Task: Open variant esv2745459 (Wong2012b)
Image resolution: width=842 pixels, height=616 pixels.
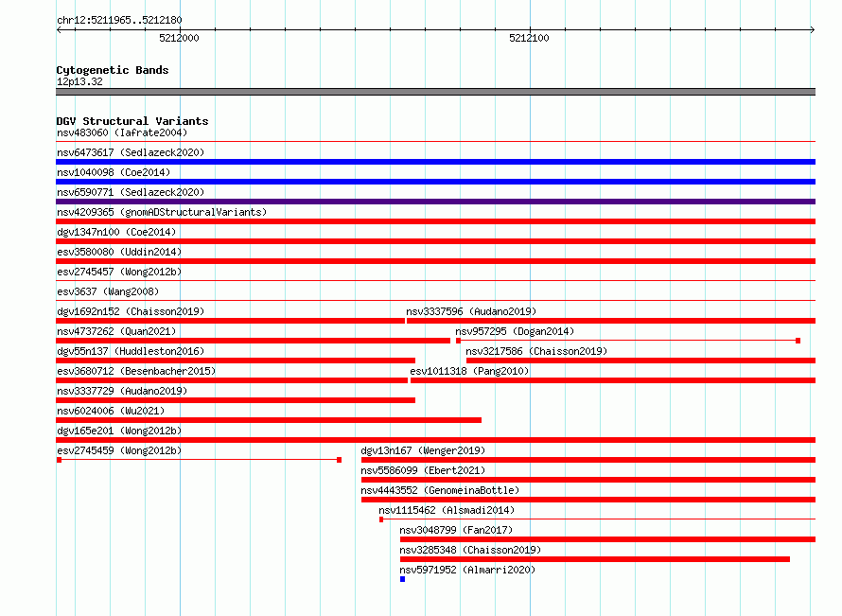Action: [x=119, y=450]
